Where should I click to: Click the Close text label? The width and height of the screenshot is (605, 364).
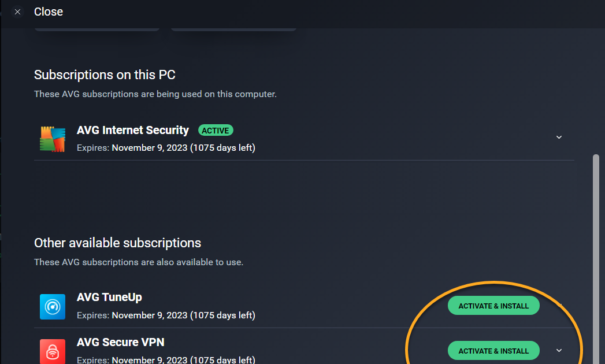[49, 12]
